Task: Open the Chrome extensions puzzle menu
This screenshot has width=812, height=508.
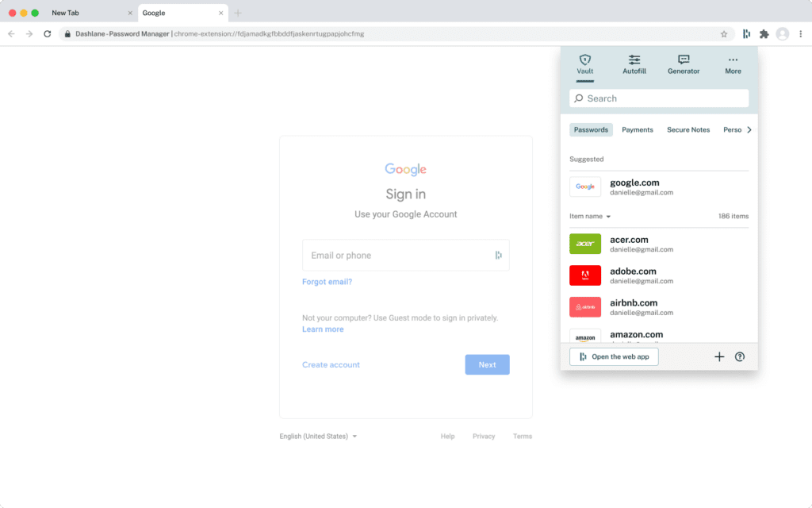Action: pyautogui.click(x=764, y=35)
